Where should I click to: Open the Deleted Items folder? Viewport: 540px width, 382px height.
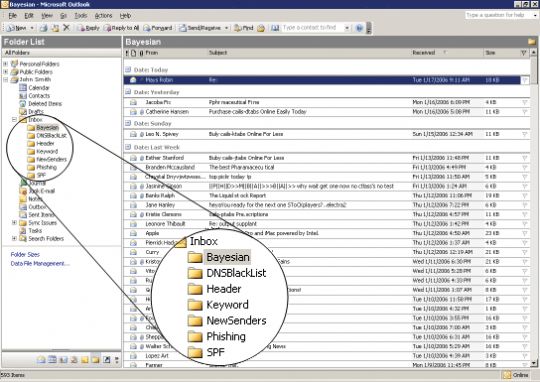coord(41,103)
